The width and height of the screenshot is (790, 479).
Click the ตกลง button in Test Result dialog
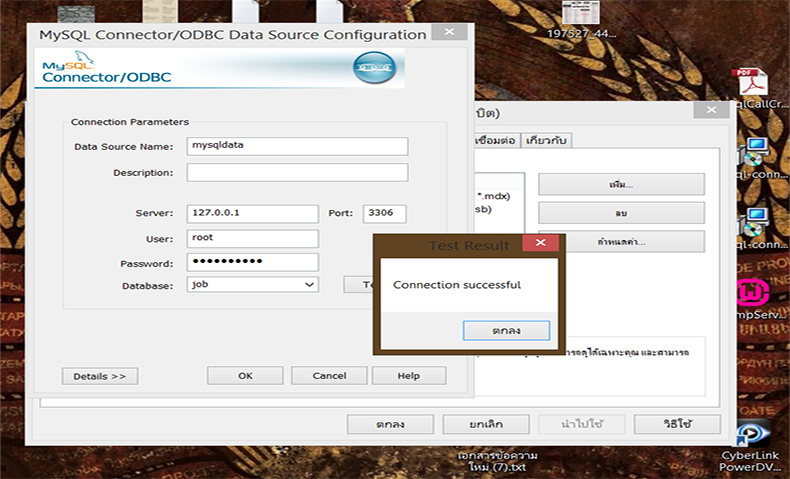coord(506,330)
